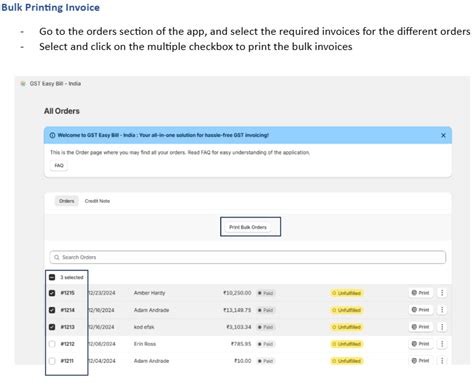Switch to the Credit Note tab
Screen dimensions: 474x383
(x=97, y=201)
